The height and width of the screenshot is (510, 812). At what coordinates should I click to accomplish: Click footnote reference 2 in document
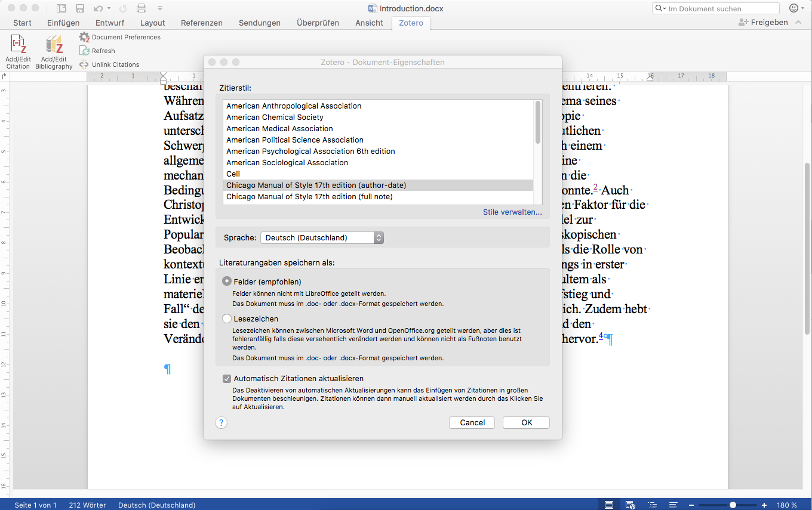coord(595,187)
